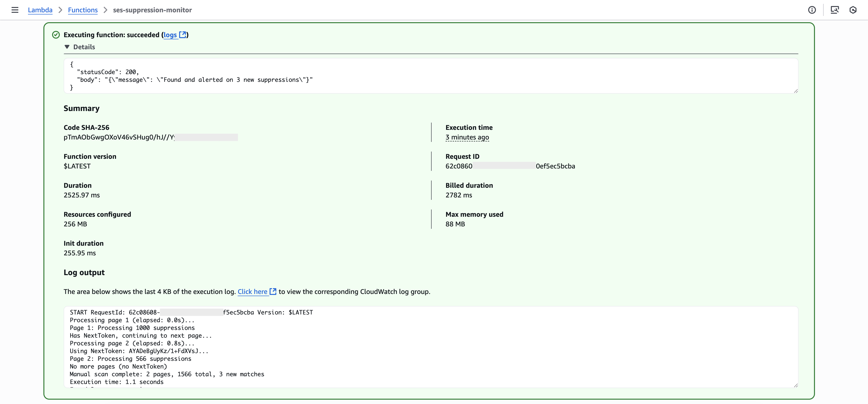The image size is (868, 404).
Task: Click the Init duration label
Action: (x=84, y=244)
